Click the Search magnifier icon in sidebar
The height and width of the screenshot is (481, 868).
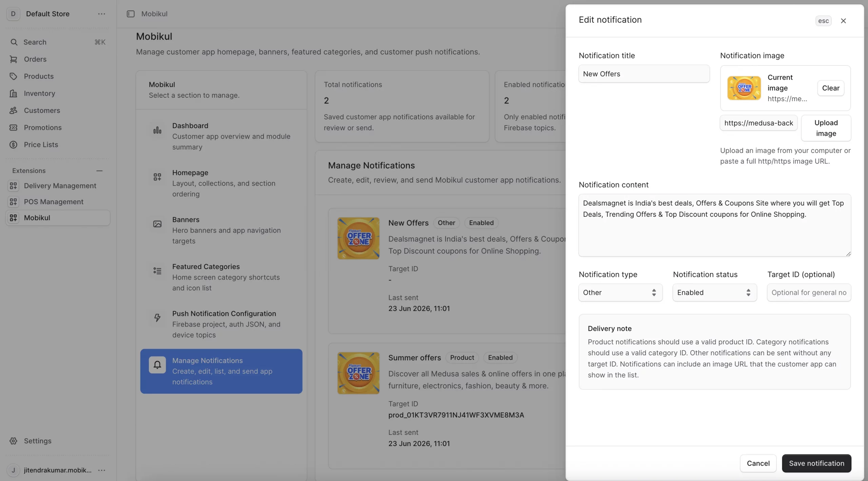[x=14, y=42]
